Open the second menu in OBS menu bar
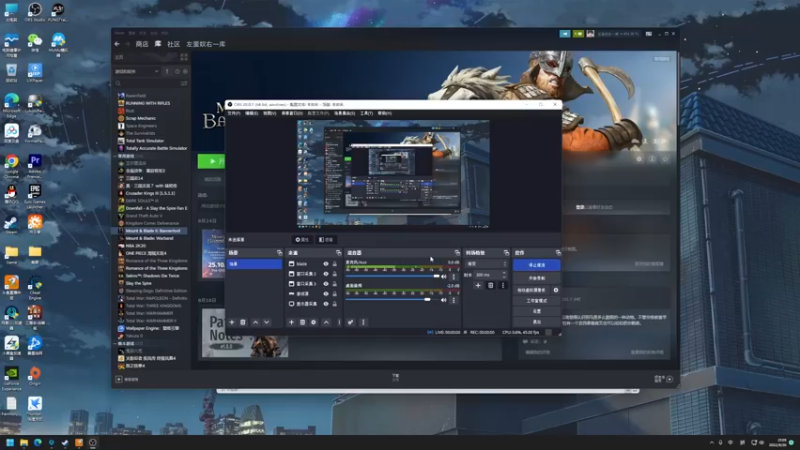The image size is (800, 450). 252,113
